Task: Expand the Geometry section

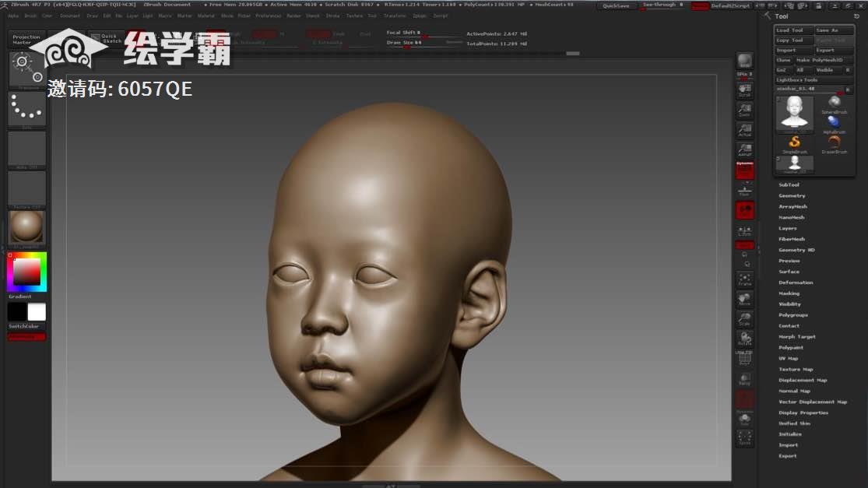Action: tap(792, 196)
